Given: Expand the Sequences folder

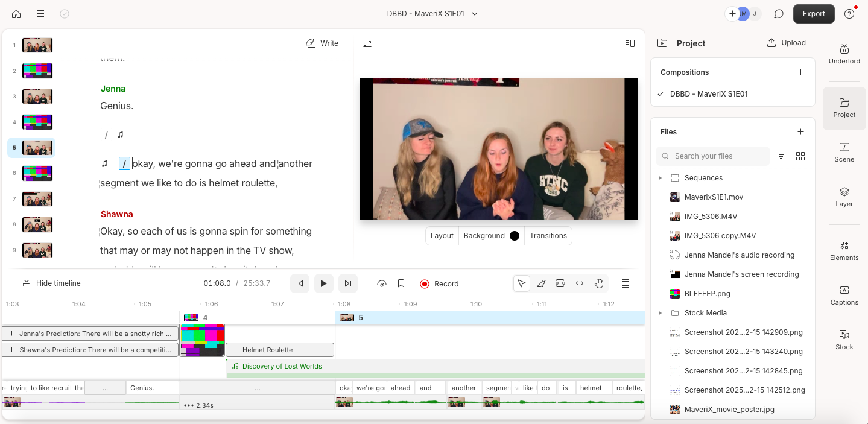Looking at the screenshot, I should tap(660, 178).
